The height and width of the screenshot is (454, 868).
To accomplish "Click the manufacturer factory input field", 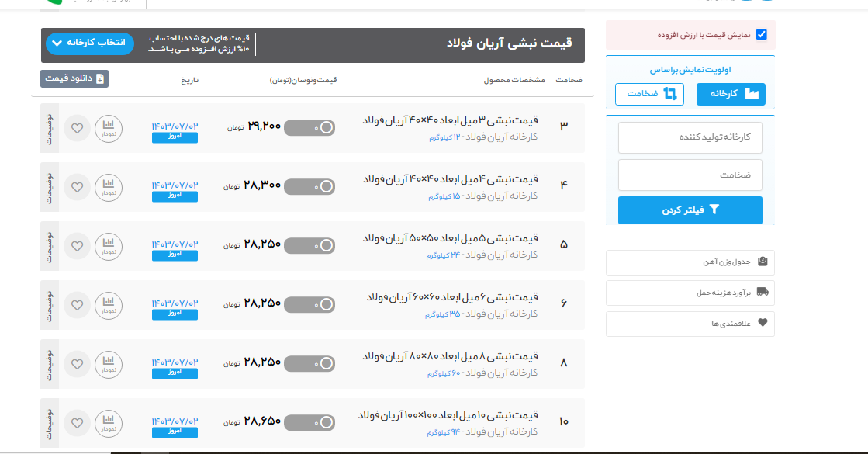I will point(690,137).
